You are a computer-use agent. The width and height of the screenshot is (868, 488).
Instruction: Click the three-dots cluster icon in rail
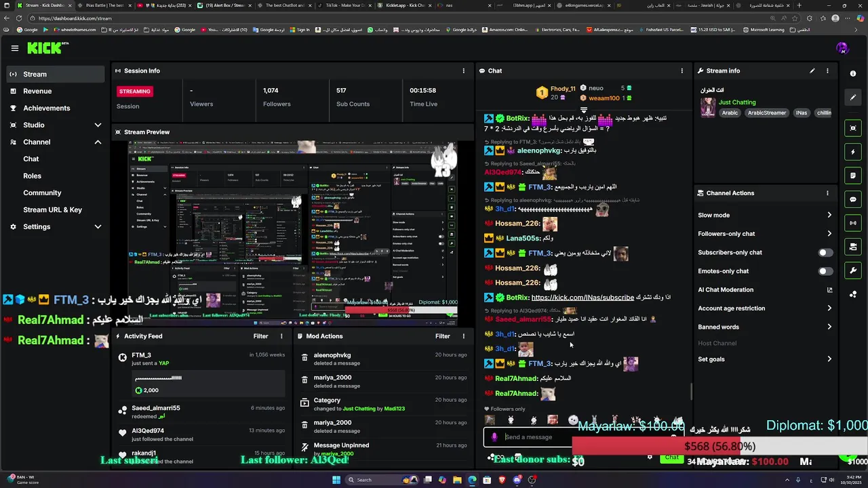click(853, 294)
